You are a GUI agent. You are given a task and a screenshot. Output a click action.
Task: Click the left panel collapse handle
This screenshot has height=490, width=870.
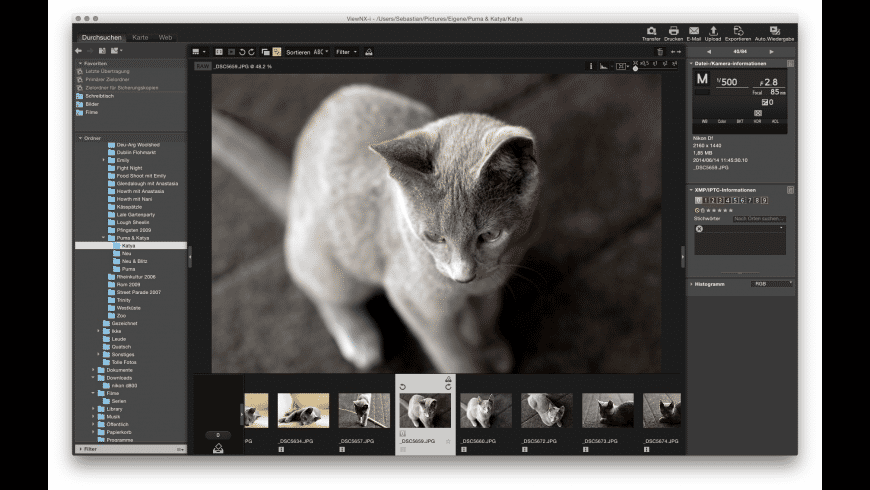coord(190,257)
